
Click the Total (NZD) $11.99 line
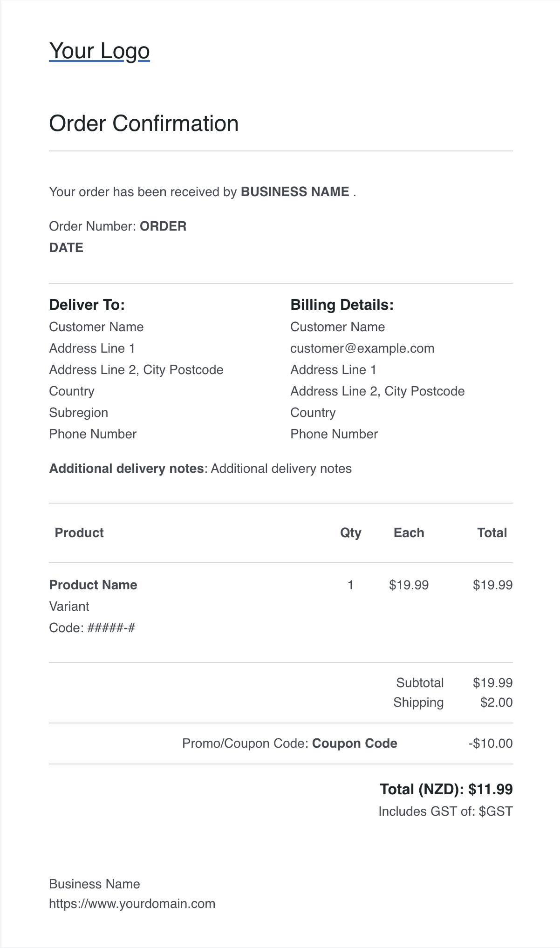446,789
